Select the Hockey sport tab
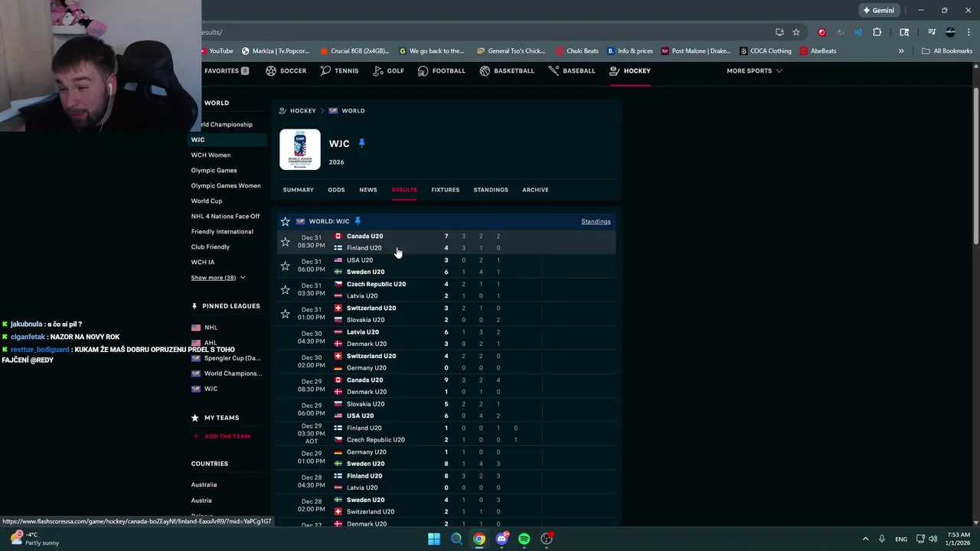980x551 pixels. click(x=629, y=70)
